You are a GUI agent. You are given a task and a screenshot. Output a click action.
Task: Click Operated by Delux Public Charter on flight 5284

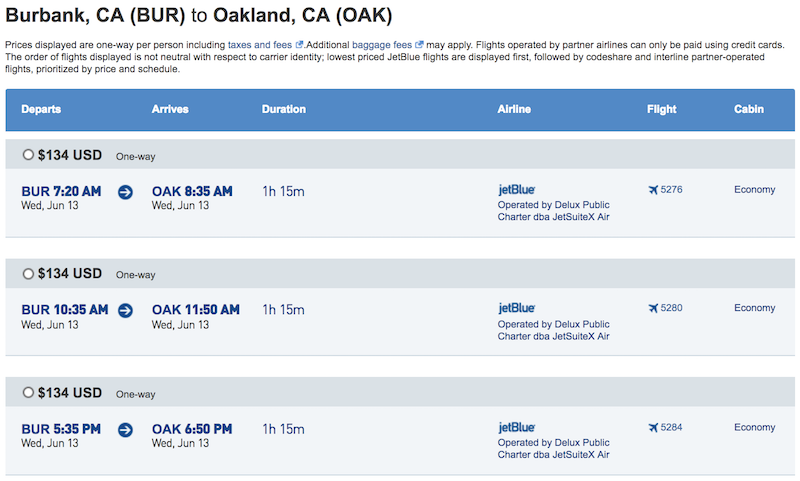pos(554,448)
